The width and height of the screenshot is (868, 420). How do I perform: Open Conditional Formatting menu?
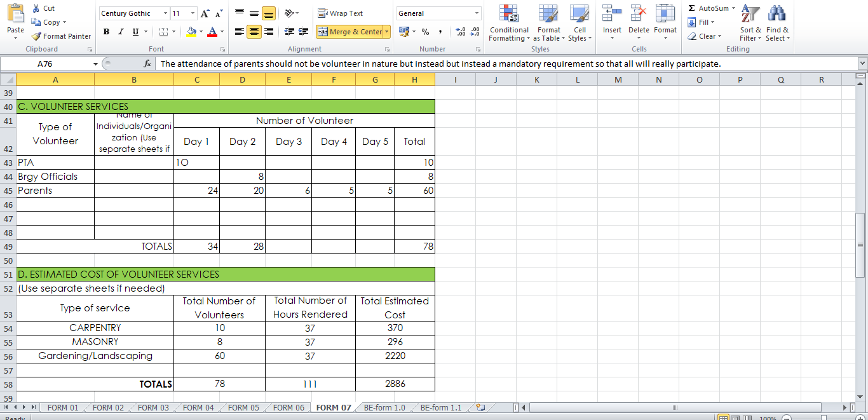pos(509,23)
